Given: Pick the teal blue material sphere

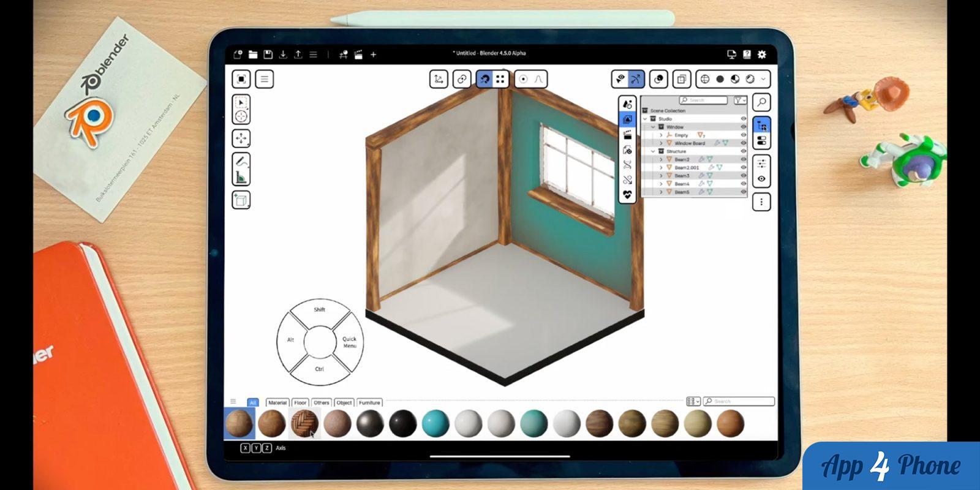Looking at the screenshot, I should 435,423.
